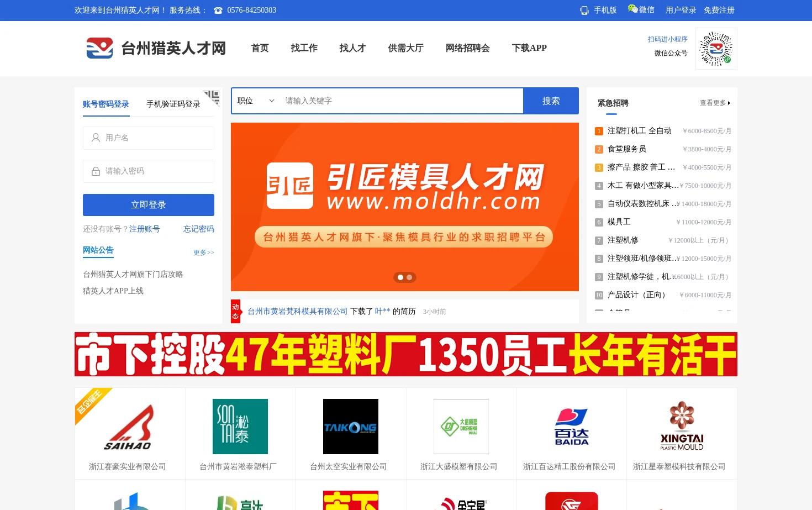The width and height of the screenshot is (812, 510).
Task: Click the mini-program QR code image
Action: [x=716, y=49]
